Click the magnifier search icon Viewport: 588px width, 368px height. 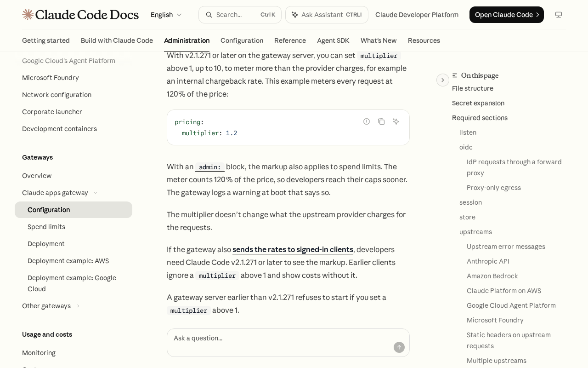tap(209, 15)
